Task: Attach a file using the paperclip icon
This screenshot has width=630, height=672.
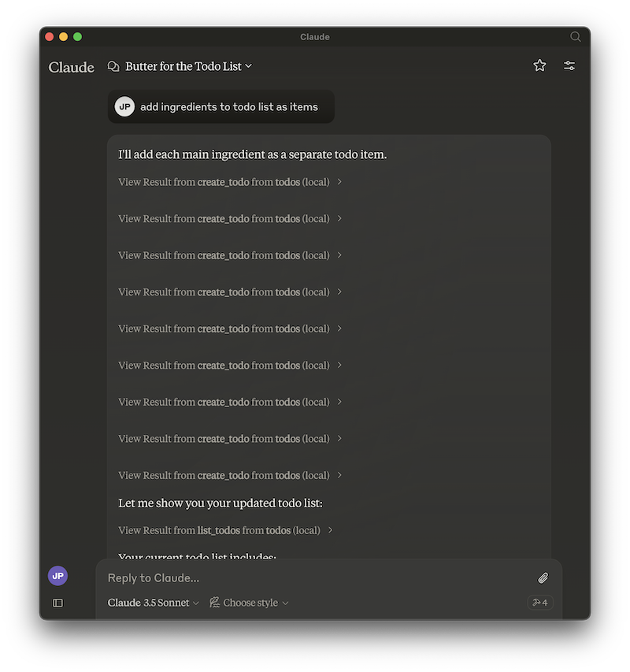Action: pos(543,577)
